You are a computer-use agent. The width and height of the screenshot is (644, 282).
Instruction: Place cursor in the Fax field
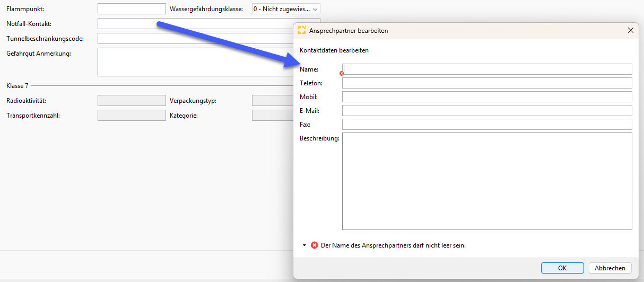click(x=487, y=125)
